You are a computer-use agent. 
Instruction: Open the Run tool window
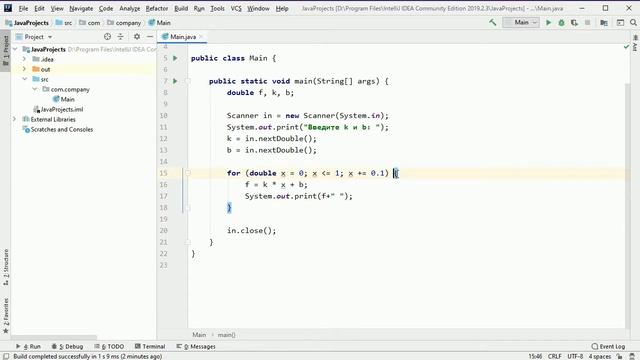28,347
